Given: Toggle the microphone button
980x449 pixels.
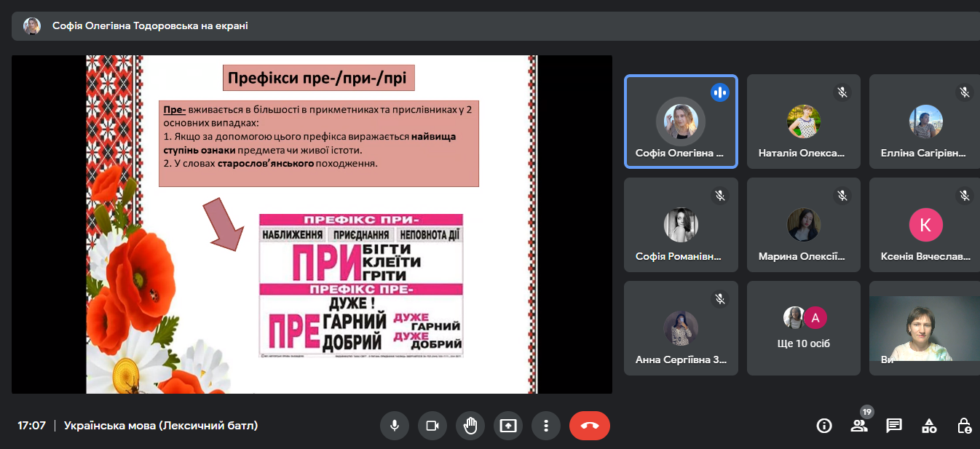Looking at the screenshot, I should (x=395, y=426).
